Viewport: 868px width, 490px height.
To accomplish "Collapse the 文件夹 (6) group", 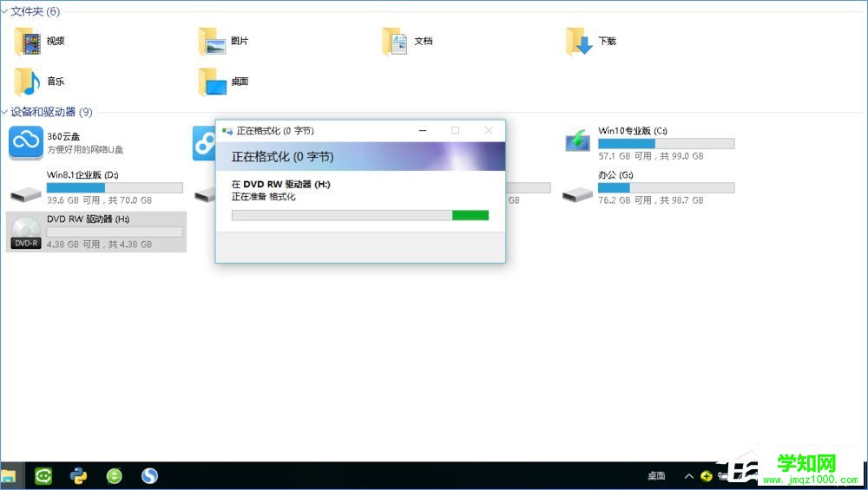I will (4, 11).
